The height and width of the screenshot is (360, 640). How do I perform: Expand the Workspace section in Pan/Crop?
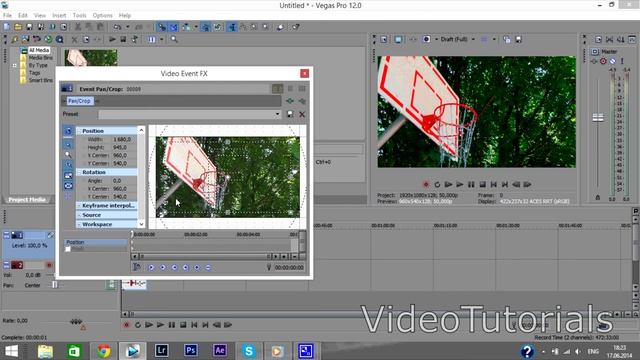click(79, 224)
